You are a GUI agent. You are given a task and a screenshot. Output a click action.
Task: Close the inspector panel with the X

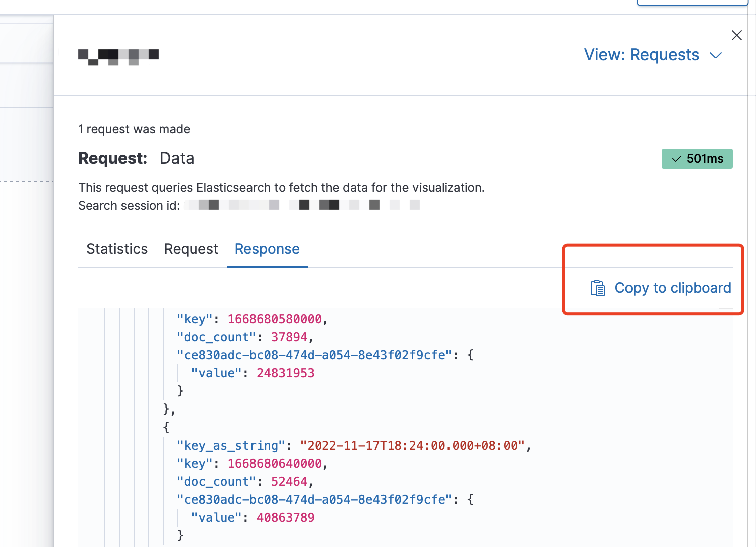(736, 35)
